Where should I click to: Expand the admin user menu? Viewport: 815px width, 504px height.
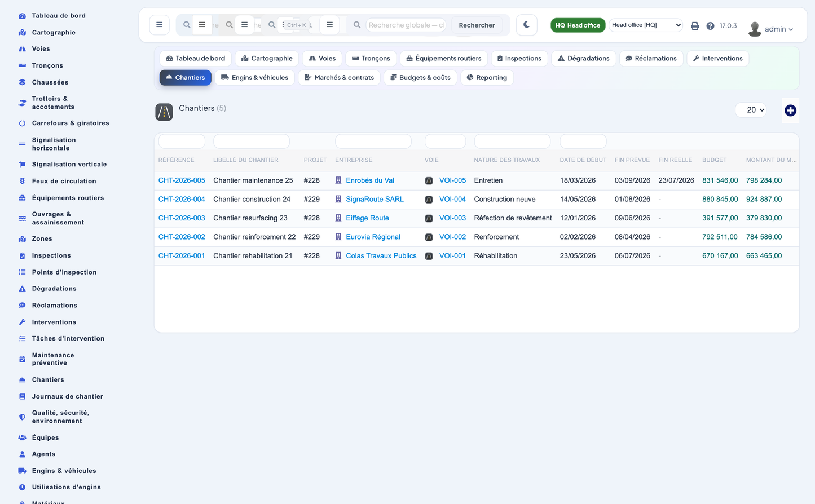(x=779, y=29)
